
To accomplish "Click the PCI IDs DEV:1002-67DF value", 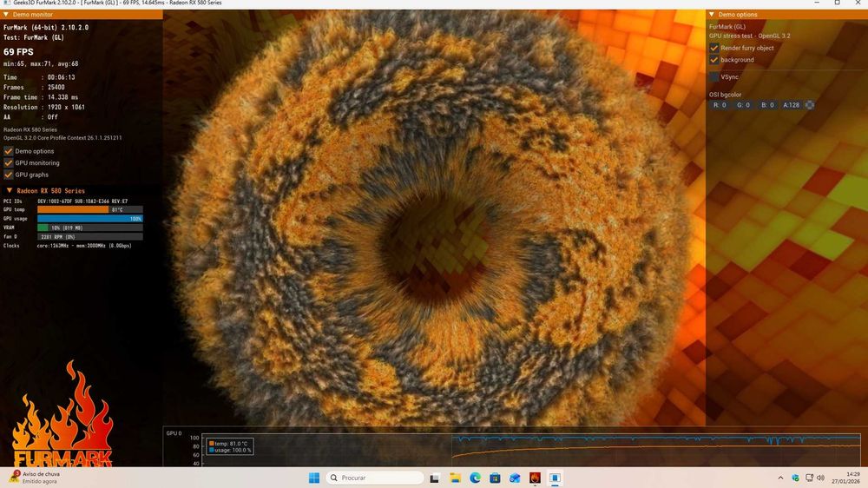I will click(x=82, y=201).
